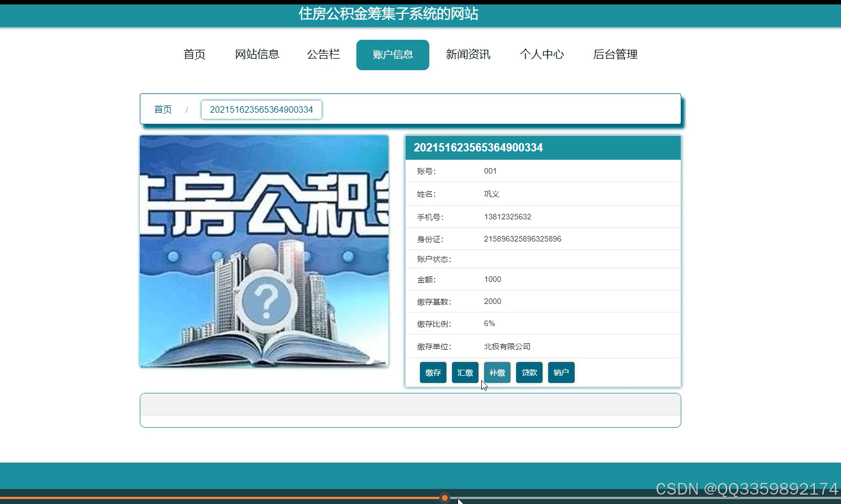Select the 账号 value 001
The image size is (841, 504).
click(490, 171)
